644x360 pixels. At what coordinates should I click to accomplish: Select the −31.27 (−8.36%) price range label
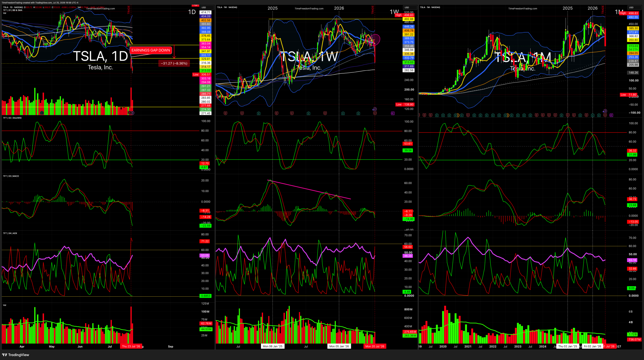[174, 63]
